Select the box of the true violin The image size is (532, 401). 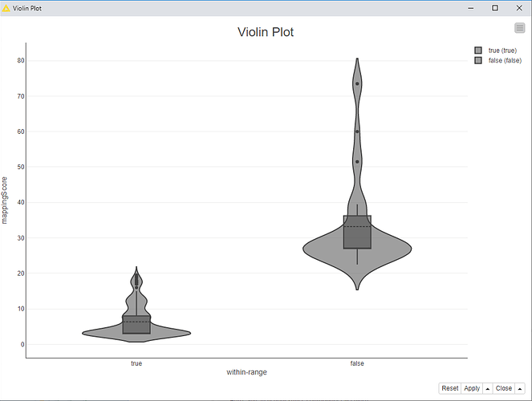136,324
